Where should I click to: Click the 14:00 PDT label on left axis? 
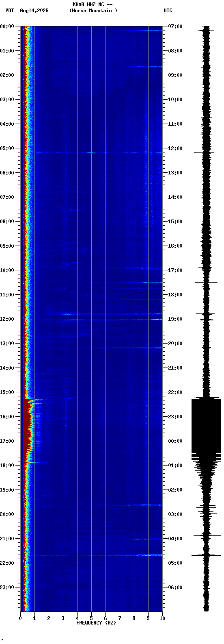click(x=7, y=368)
